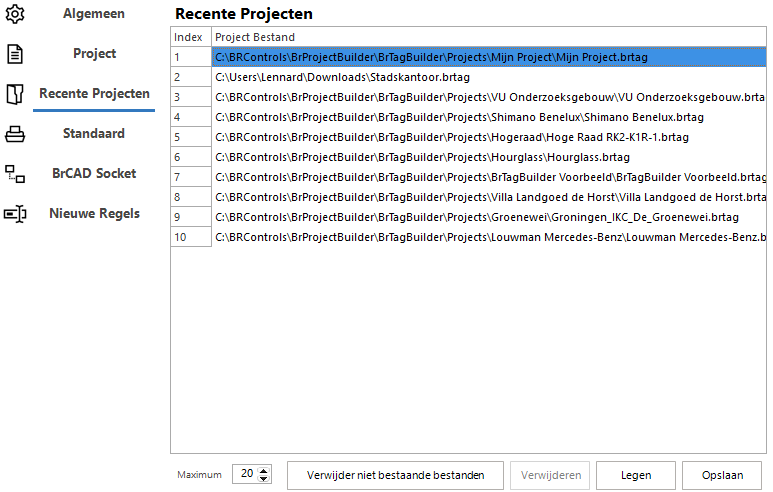Click index cell 2
The width and height of the screenshot is (773, 492).
[x=191, y=77]
